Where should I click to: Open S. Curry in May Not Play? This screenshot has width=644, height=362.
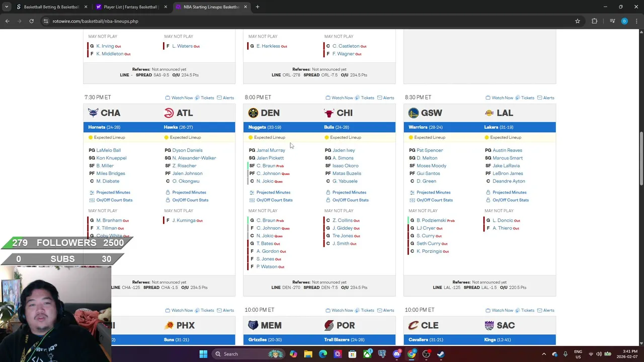pos(426,236)
